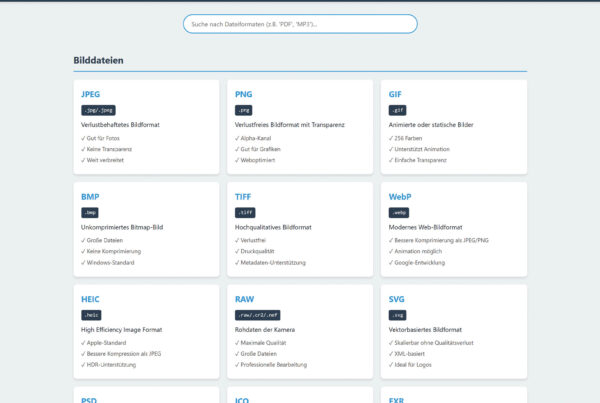Screen dimensions: 600x403
Task: Click the GIF card heading
Action: click(396, 94)
